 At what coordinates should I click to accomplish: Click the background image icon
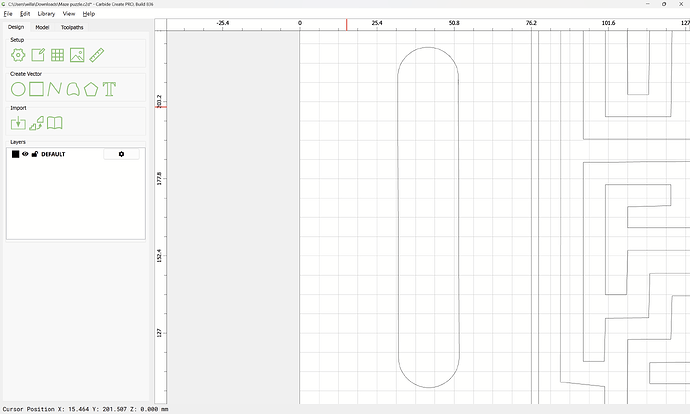click(x=76, y=55)
